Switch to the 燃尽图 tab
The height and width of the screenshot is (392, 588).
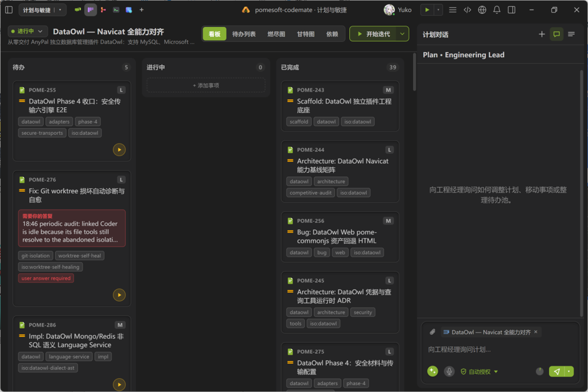(x=276, y=34)
